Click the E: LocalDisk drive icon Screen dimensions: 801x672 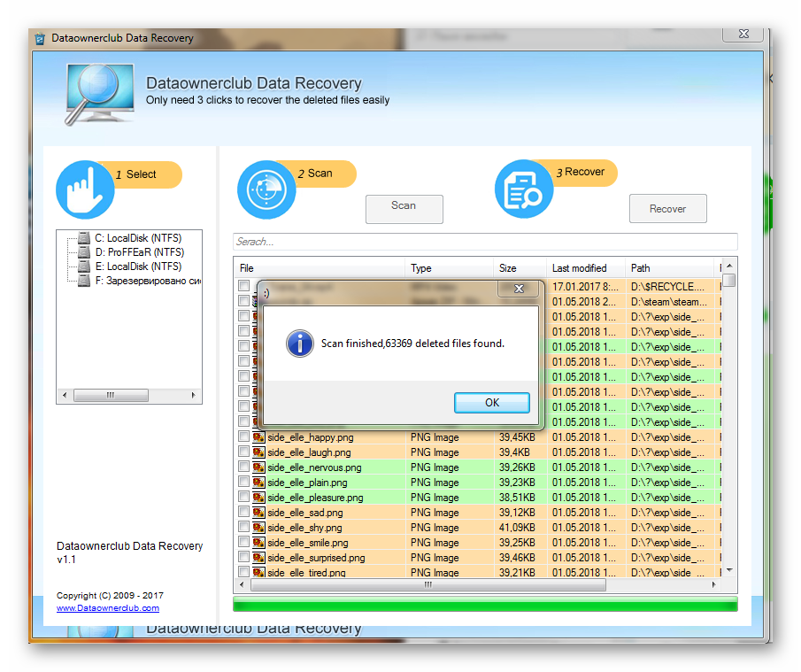[84, 266]
